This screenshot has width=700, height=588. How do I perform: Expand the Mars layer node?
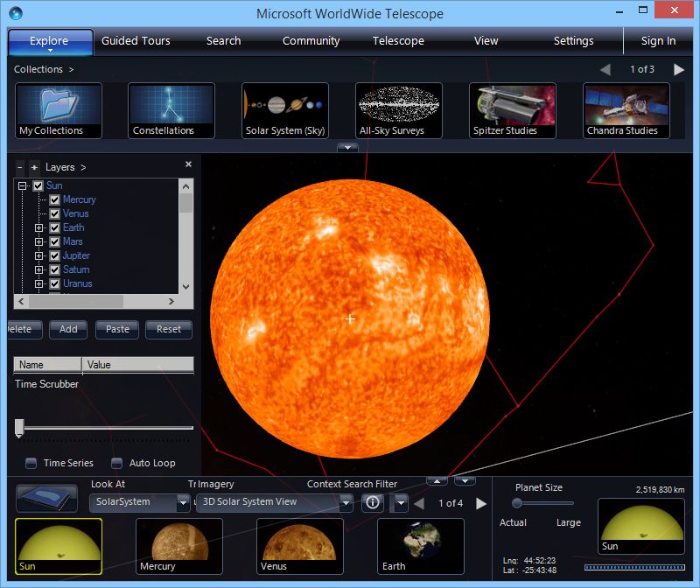coord(38,242)
